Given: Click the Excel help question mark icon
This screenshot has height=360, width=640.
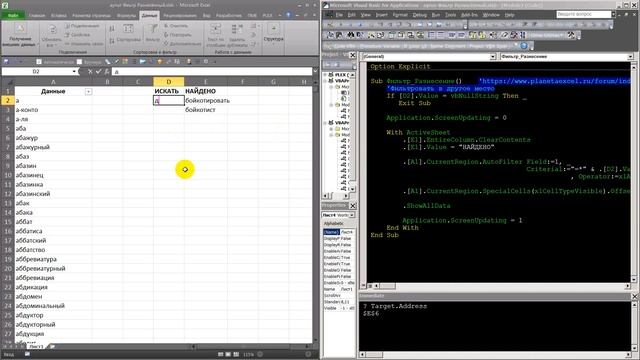Looking at the screenshot, I should 288,15.
